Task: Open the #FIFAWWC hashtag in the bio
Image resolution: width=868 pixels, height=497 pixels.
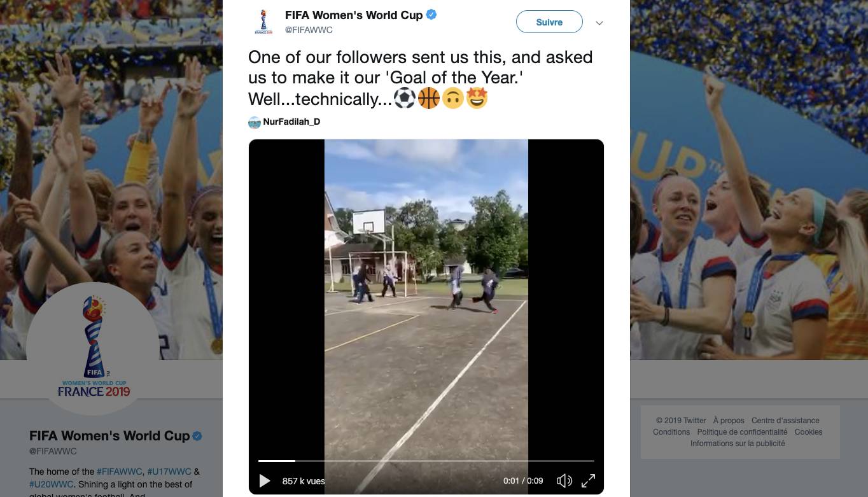Action: [120, 472]
